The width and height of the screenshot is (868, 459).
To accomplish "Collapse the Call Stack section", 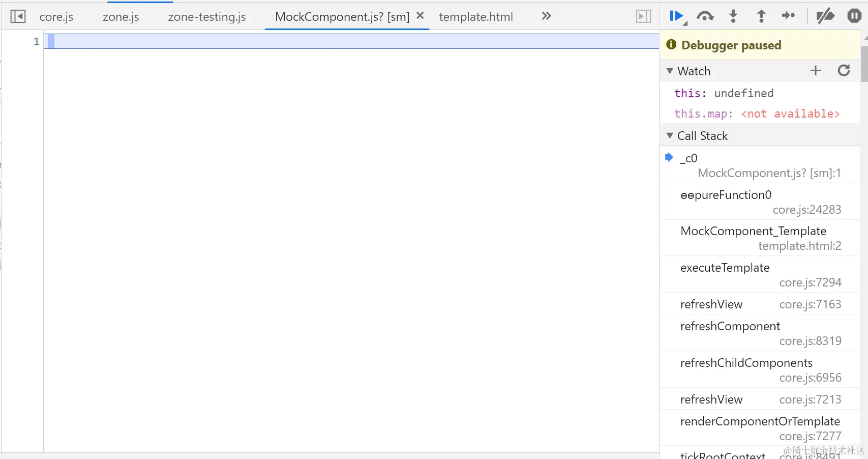I will coord(670,136).
